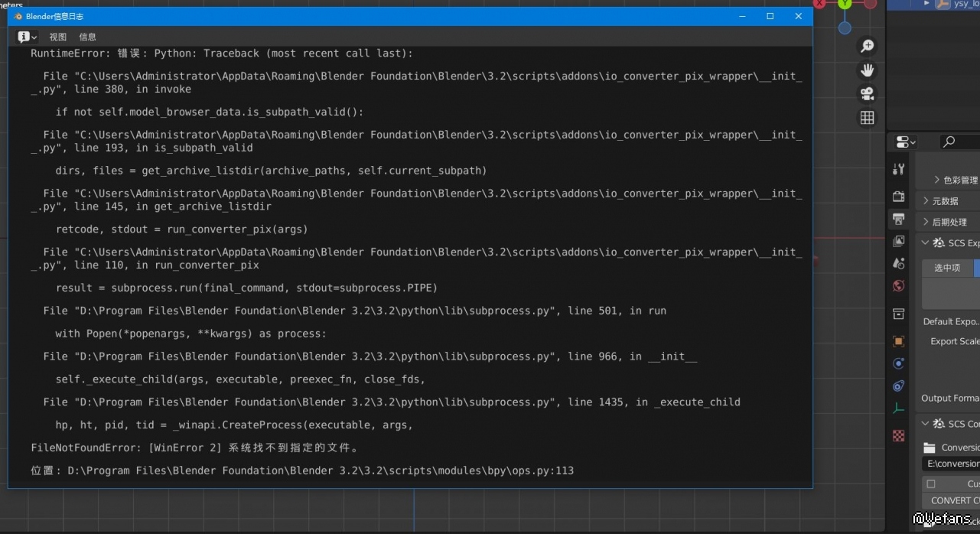Open the 视图 menu in info log
The height and width of the screenshot is (534, 980).
pos(58,37)
